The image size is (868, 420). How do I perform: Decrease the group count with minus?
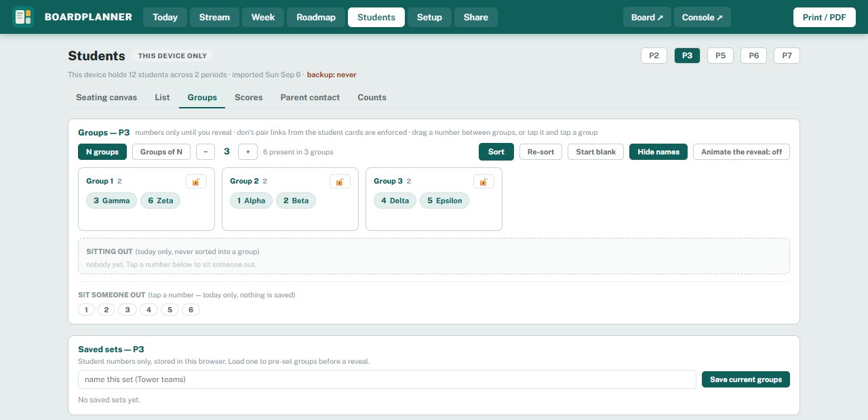pyautogui.click(x=205, y=152)
